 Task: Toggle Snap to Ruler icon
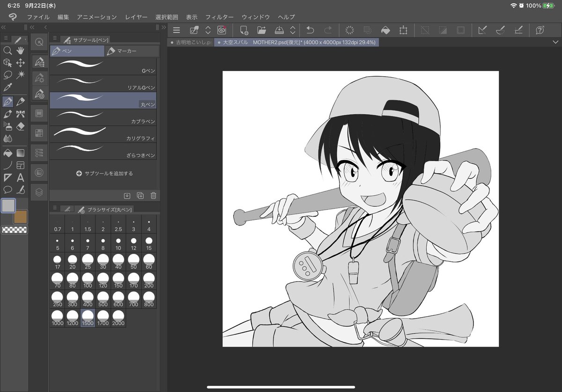(482, 30)
